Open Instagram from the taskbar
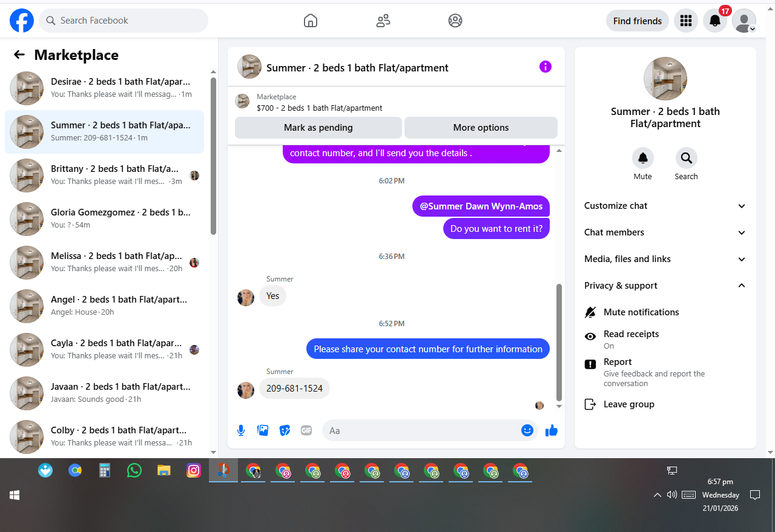 194,470
